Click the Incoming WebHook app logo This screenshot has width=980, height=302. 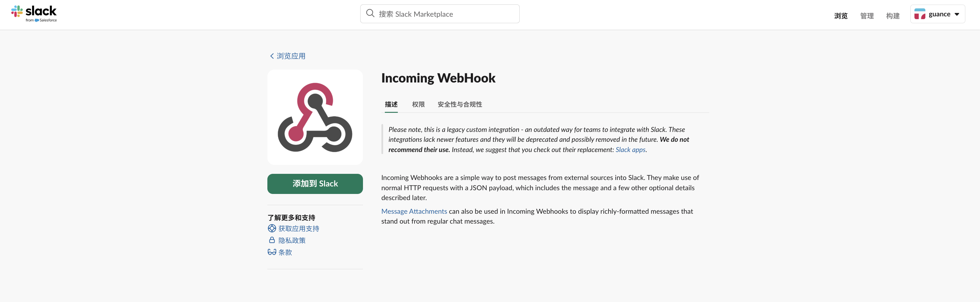click(x=315, y=117)
